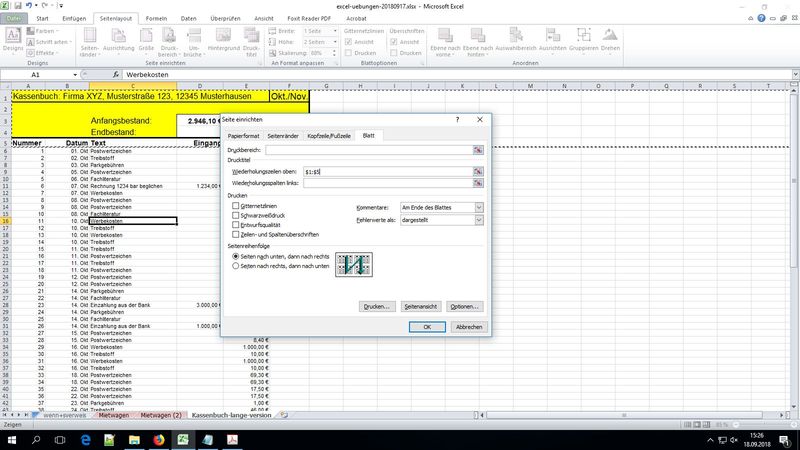This screenshot has width=800, height=450.
Task: Click the Seitenansicht button
Action: [421, 306]
